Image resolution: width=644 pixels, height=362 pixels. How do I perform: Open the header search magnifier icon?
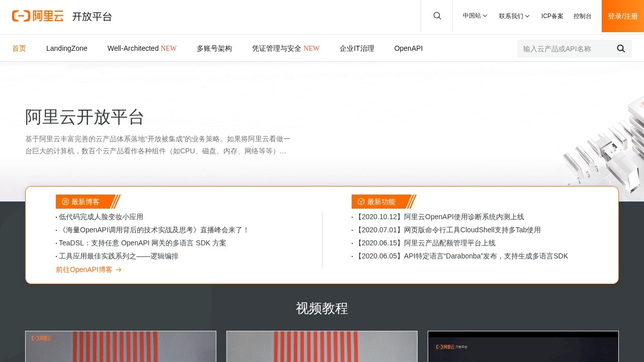(x=437, y=16)
